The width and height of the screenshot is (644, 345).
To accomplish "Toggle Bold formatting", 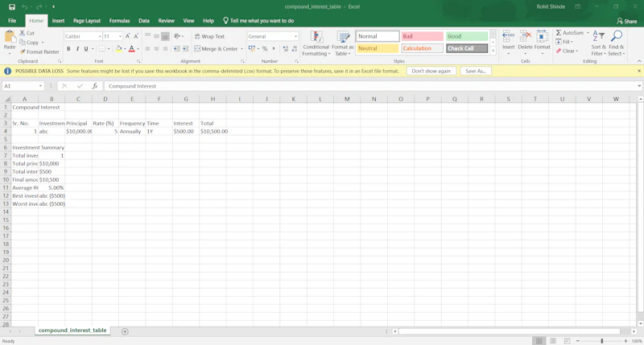I will click(x=68, y=49).
